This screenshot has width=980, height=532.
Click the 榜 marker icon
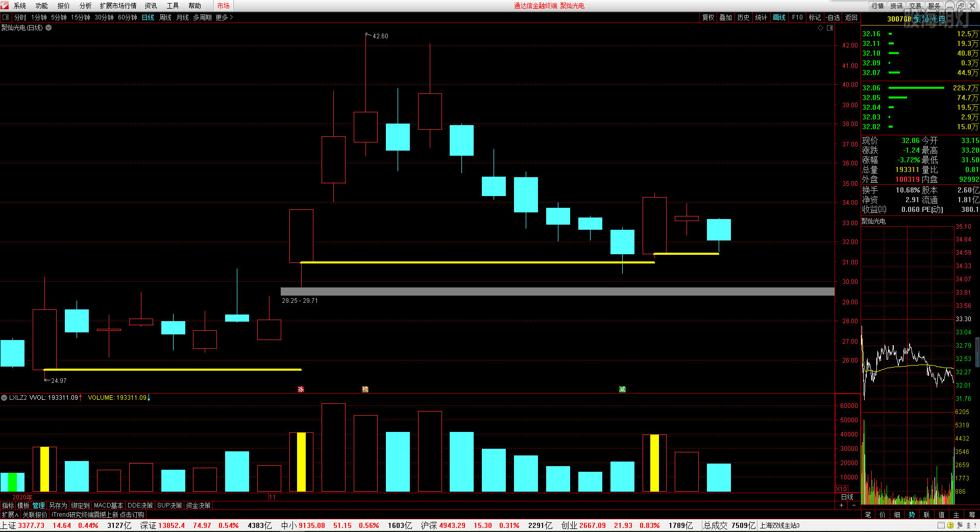coord(365,389)
